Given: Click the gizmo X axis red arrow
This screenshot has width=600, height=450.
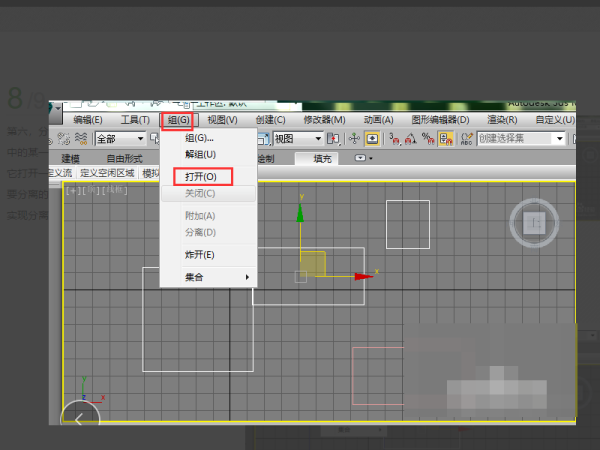Looking at the screenshot, I should pyautogui.click(x=364, y=276).
